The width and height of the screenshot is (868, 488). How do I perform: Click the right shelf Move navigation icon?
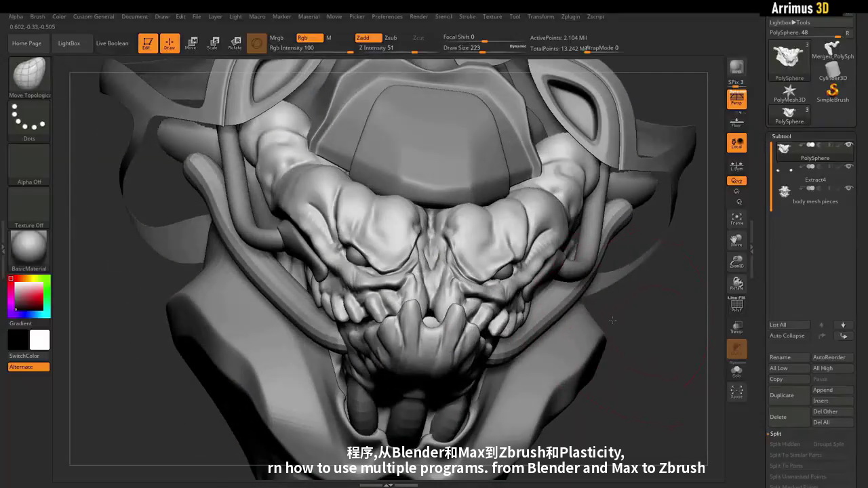pyautogui.click(x=736, y=240)
